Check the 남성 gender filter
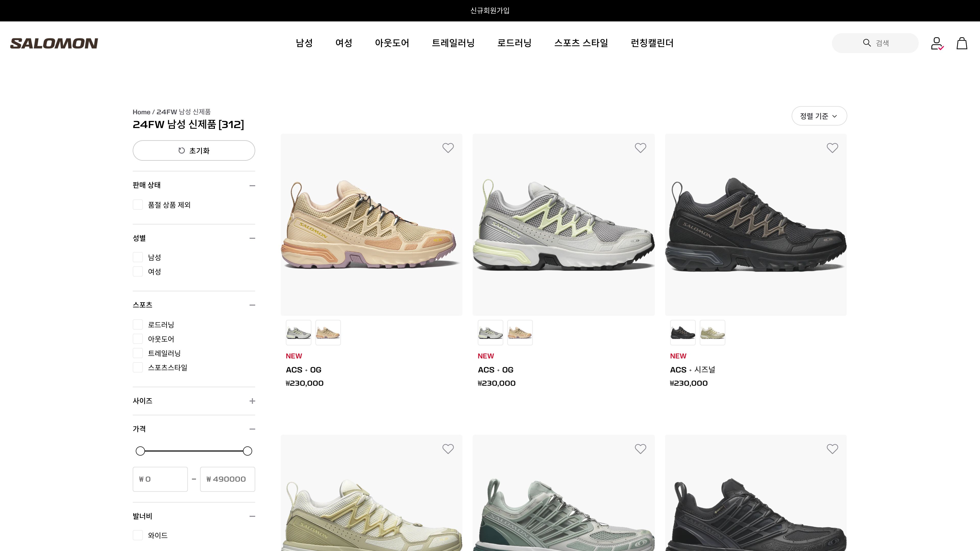The image size is (980, 551). coord(138,257)
